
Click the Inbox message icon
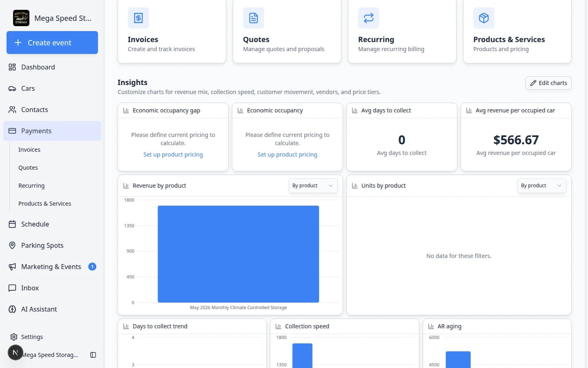(x=12, y=288)
